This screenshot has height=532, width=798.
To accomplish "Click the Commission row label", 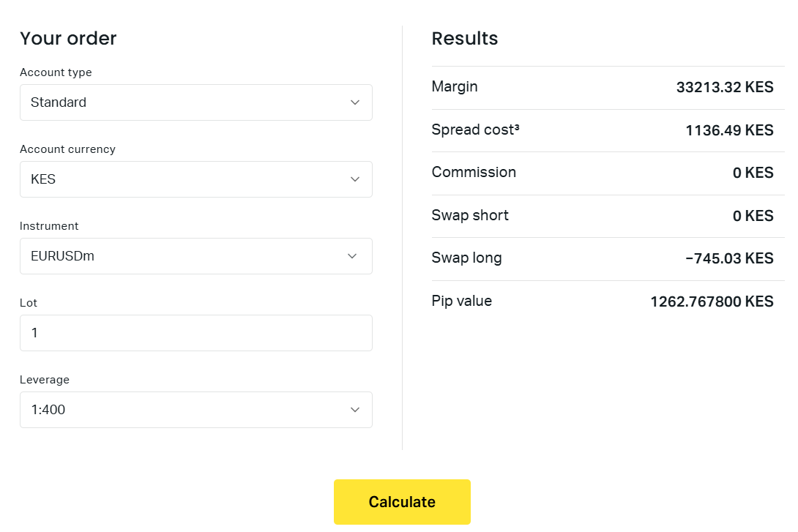I will pos(474,173).
